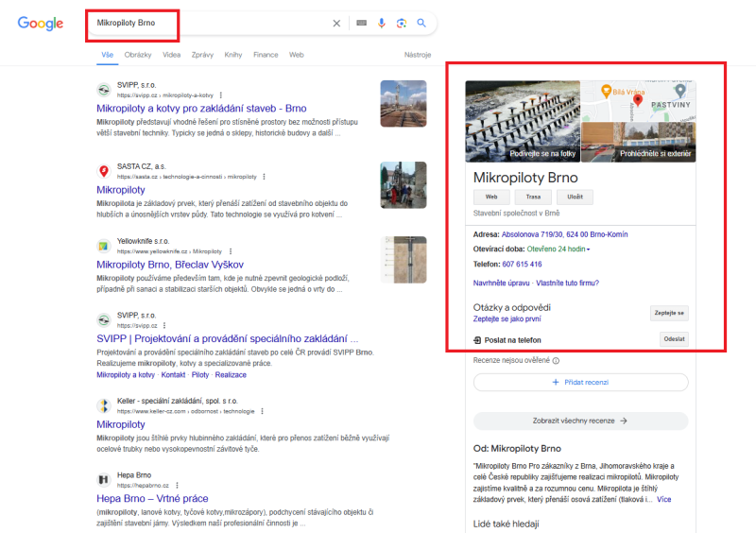Open Podívejte se na fotky thumbnail

(x=523, y=121)
